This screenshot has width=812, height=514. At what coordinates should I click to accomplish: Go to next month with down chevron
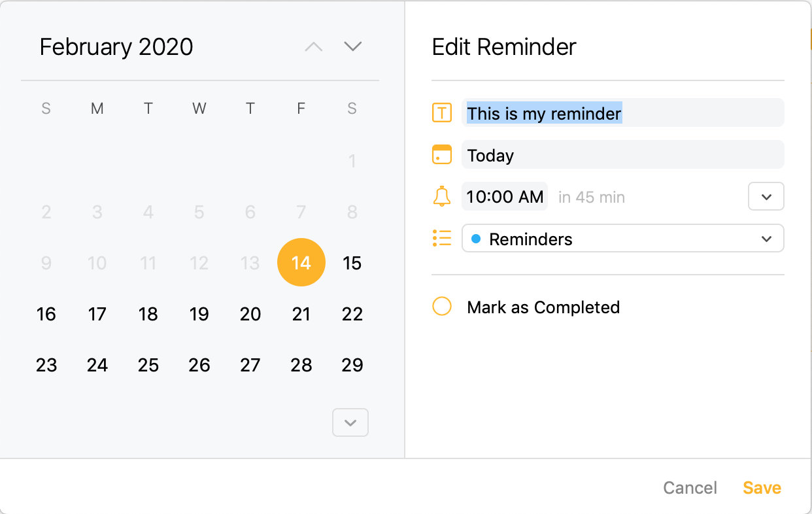pos(353,46)
